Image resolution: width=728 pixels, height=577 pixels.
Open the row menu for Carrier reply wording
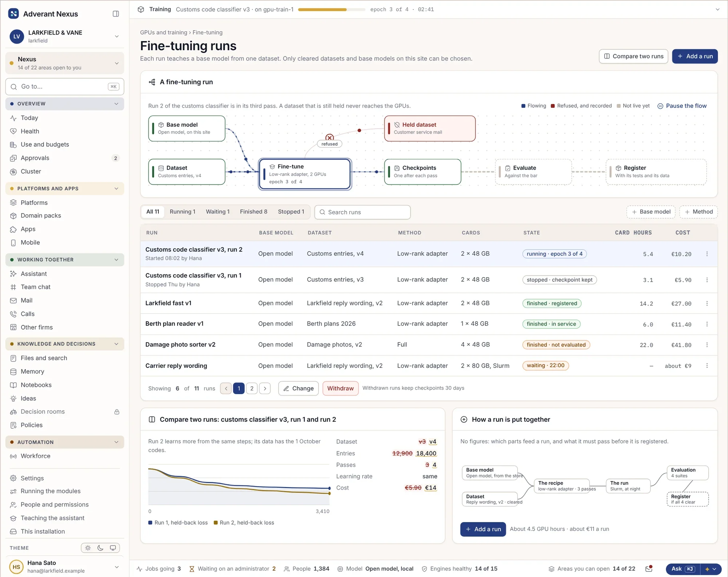coord(707,366)
